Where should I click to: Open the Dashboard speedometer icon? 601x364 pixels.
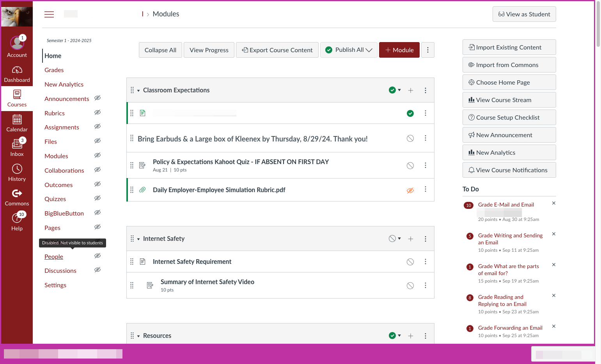click(17, 70)
